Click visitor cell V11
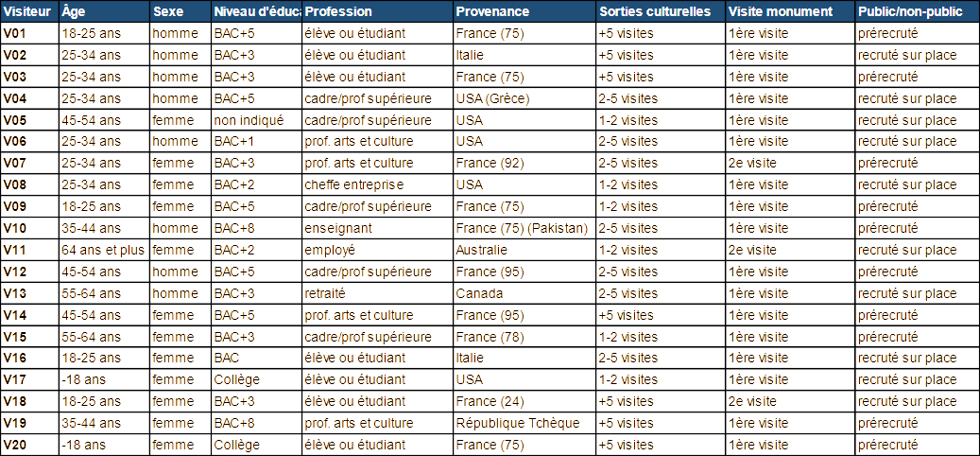Viewport: 980px width, 456px height. tap(30, 250)
